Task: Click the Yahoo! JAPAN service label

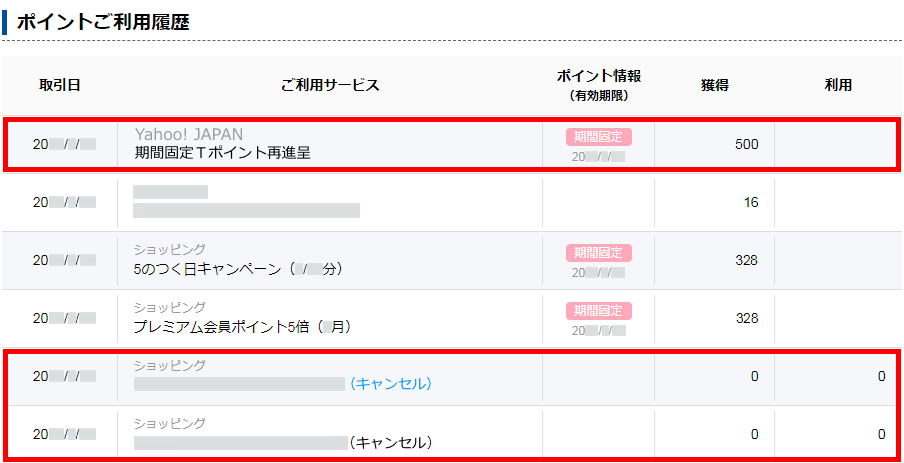Action: coord(189,134)
